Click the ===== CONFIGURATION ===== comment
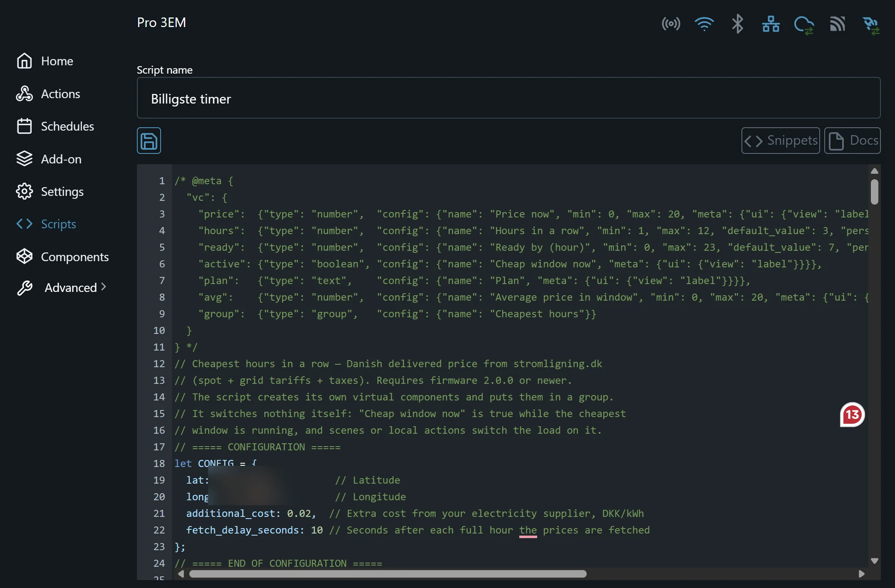Screen dimensions: 895x588 click(258, 447)
